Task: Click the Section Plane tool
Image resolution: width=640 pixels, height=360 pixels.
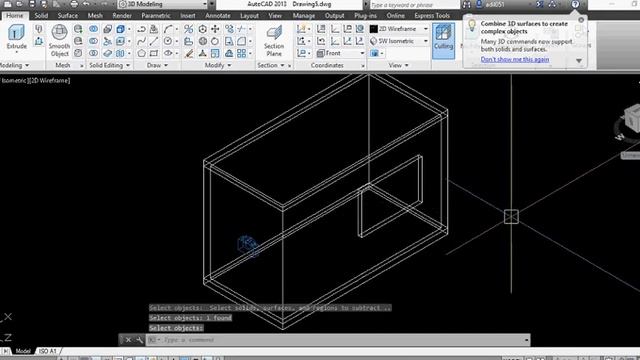Action: click(x=274, y=41)
